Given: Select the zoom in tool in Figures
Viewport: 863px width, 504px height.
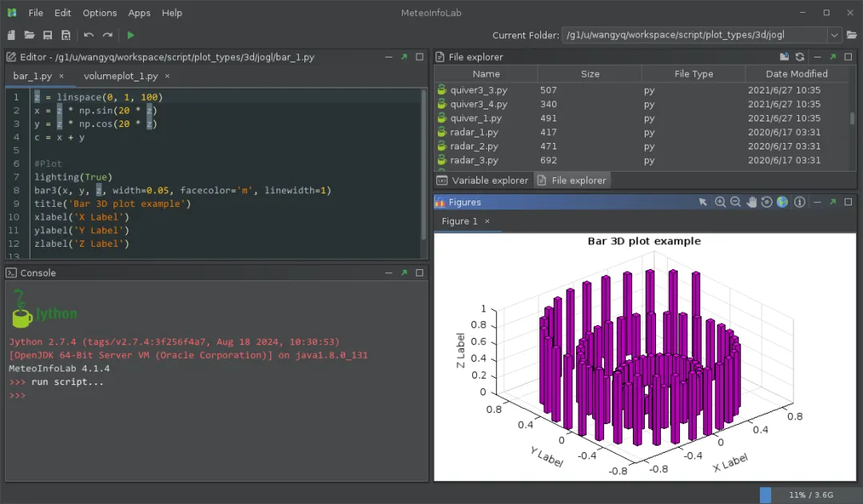Looking at the screenshot, I should [x=720, y=202].
